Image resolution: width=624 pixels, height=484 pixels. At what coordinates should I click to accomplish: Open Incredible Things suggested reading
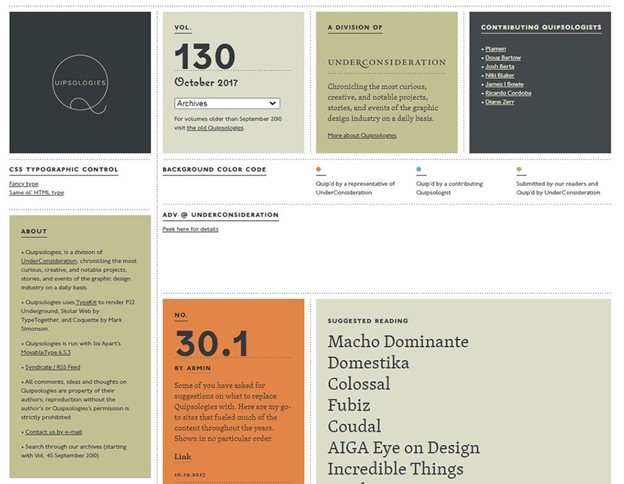coord(396,469)
